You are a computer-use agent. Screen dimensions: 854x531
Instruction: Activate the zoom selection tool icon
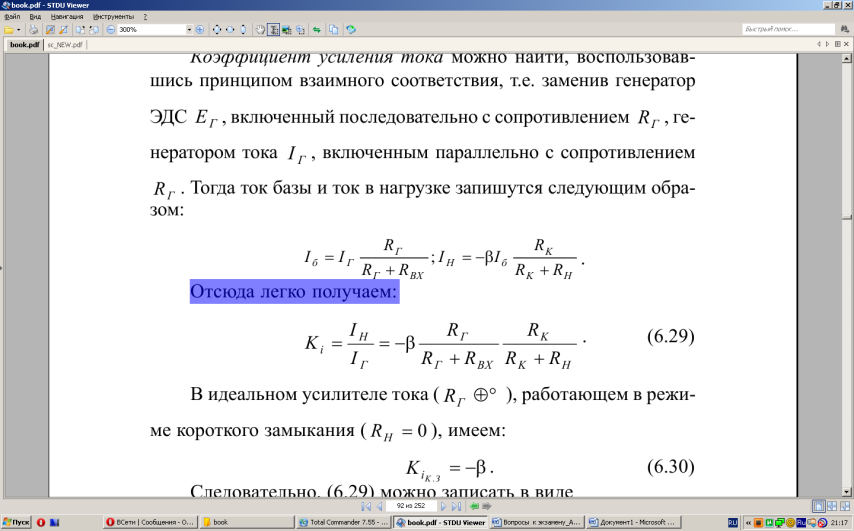[x=300, y=30]
